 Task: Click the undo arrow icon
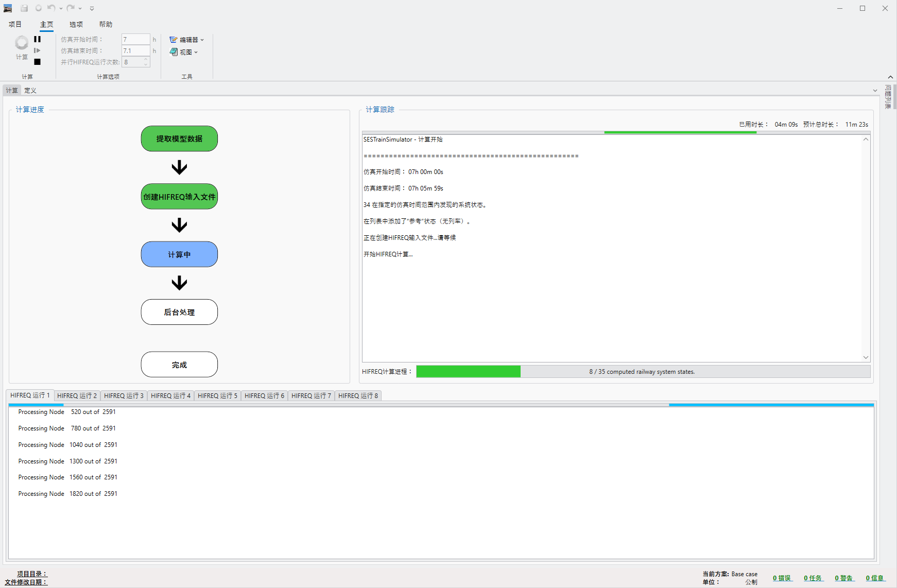[51, 8]
